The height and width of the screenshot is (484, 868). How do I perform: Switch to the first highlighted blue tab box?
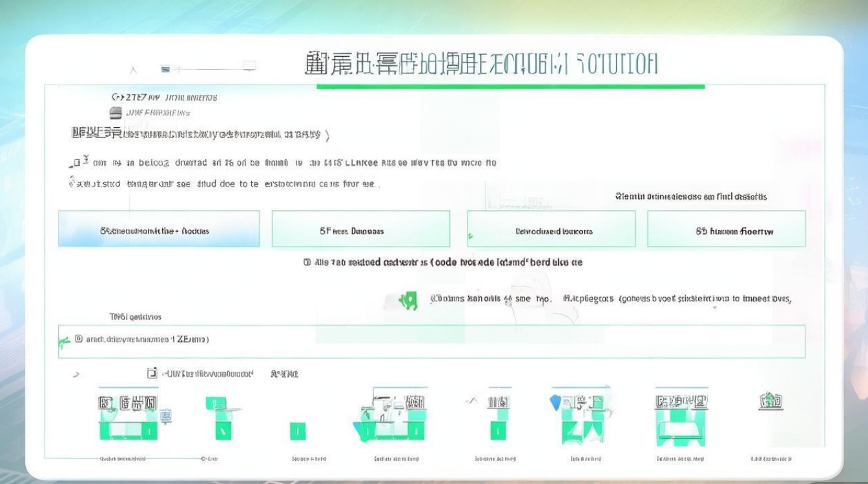158,228
